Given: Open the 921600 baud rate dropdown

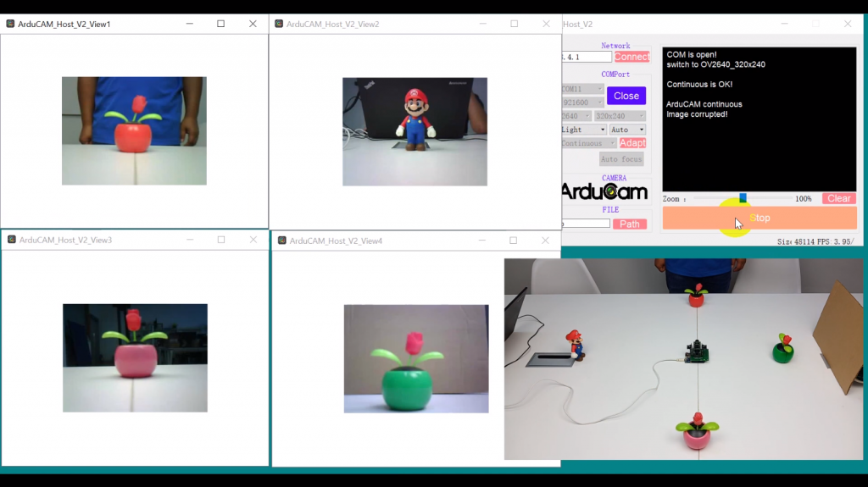Looking at the screenshot, I should (582, 102).
